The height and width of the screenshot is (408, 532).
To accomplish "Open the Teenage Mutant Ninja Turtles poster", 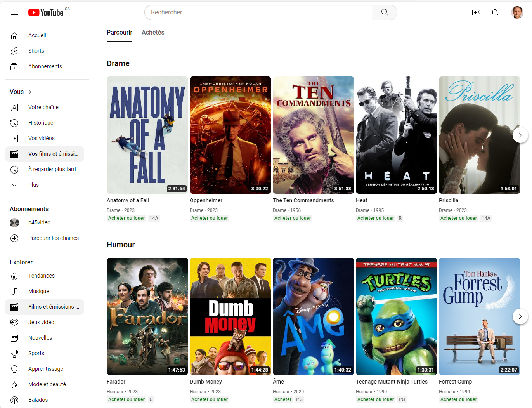I will pos(397,316).
